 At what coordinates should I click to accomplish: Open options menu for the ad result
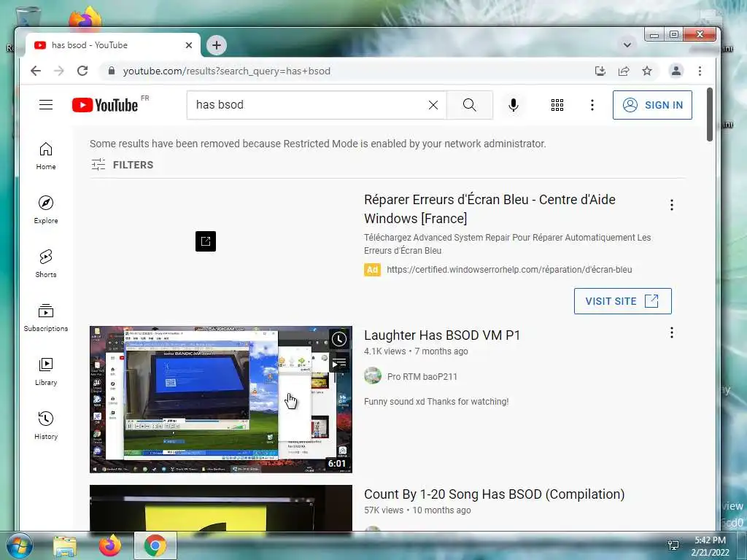click(672, 205)
